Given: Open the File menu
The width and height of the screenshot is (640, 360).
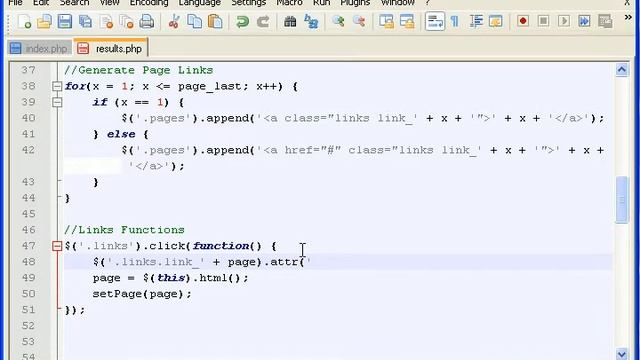Looking at the screenshot, I should (16, 3).
